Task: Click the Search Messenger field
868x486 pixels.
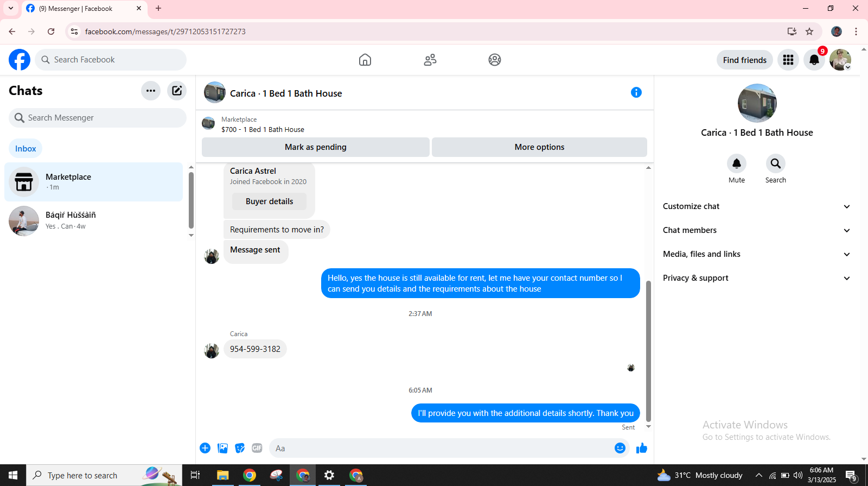Action: 98,118
